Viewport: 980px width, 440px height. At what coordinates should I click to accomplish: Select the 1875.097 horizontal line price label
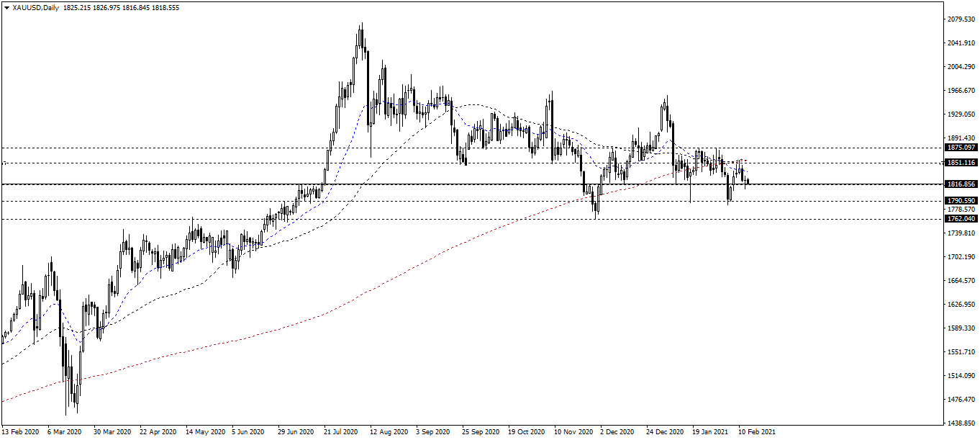(x=961, y=148)
